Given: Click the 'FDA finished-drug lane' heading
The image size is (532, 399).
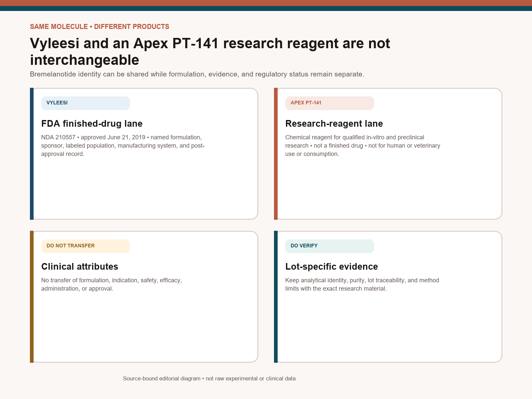Looking at the screenshot, I should 92,124.
